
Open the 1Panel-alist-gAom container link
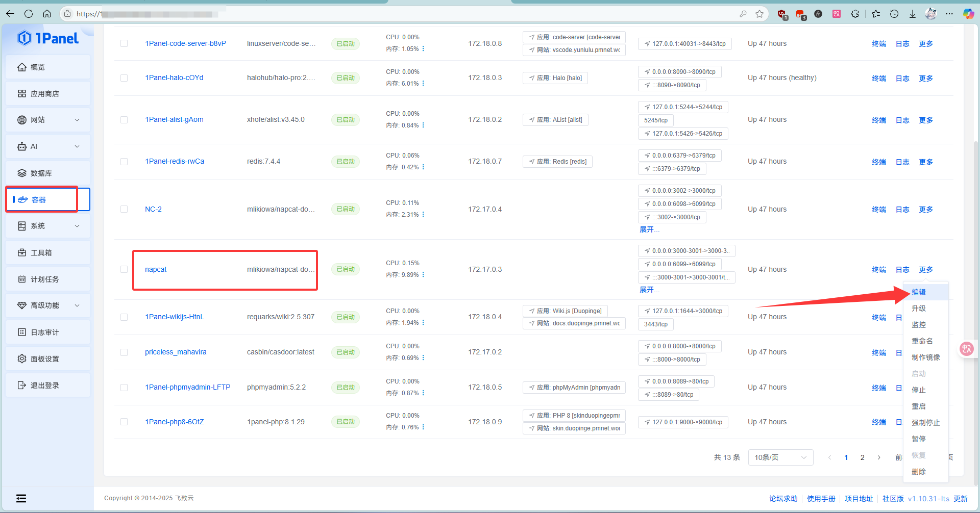(x=174, y=120)
